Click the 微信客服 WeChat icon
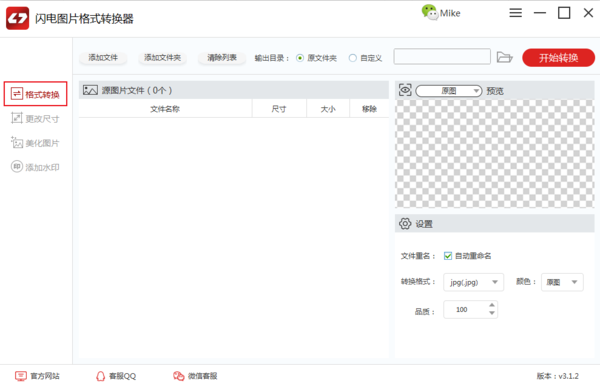The width and height of the screenshot is (600, 389). (x=179, y=376)
